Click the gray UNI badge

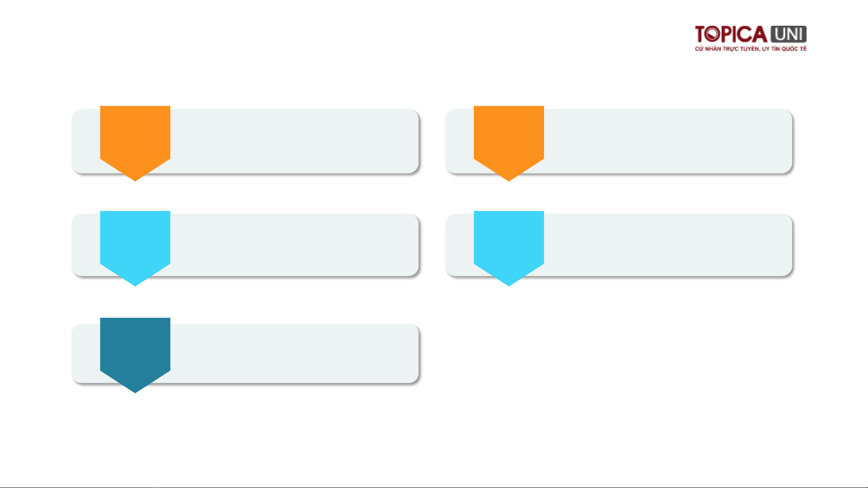(x=788, y=34)
